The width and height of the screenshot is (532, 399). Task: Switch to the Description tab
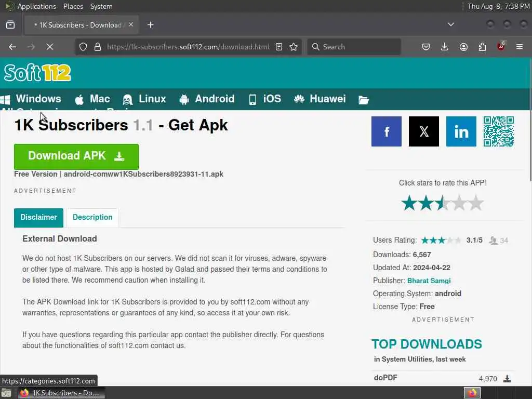(92, 218)
